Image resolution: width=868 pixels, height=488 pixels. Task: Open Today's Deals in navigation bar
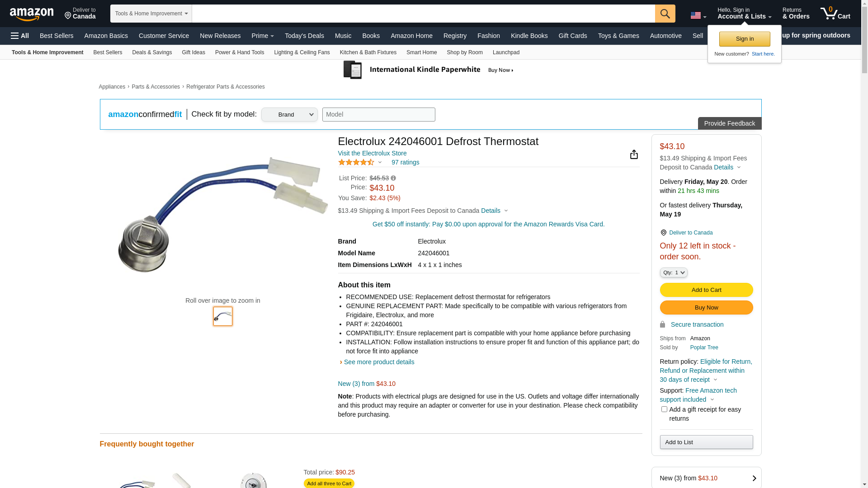tap(304, 36)
